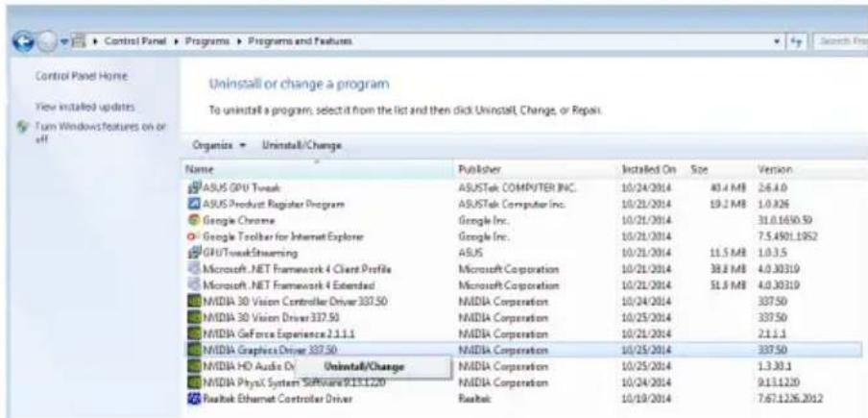Click the Forward navigation arrow button
Viewport: 868px width, 418px height.
click(x=46, y=41)
